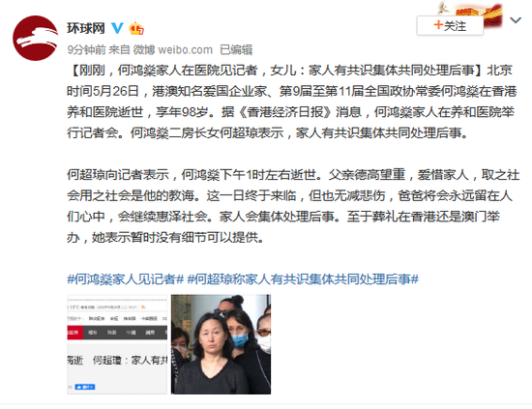
Task: Click the plus sign in 关注 button
Action: pos(438,25)
